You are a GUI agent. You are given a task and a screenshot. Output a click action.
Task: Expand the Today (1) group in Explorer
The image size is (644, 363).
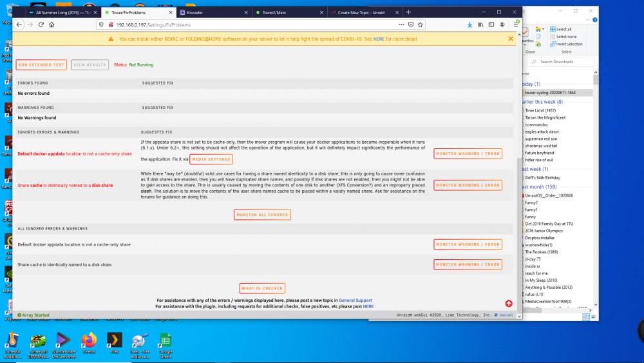pyautogui.click(x=531, y=84)
